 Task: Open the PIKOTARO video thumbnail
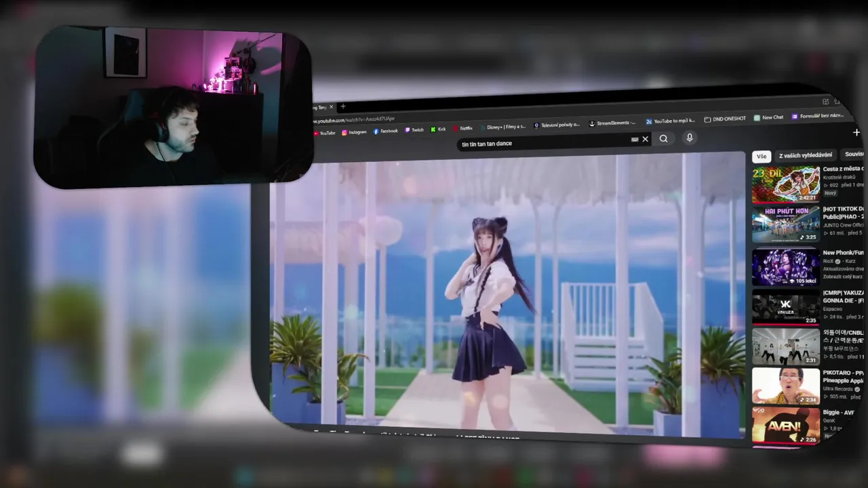pyautogui.click(x=785, y=386)
